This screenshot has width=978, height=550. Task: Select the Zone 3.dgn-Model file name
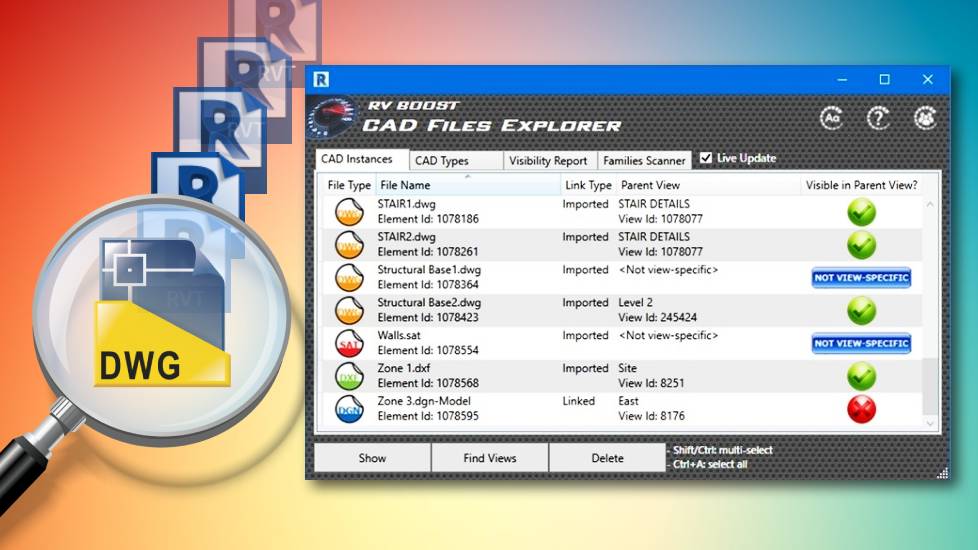424,401
